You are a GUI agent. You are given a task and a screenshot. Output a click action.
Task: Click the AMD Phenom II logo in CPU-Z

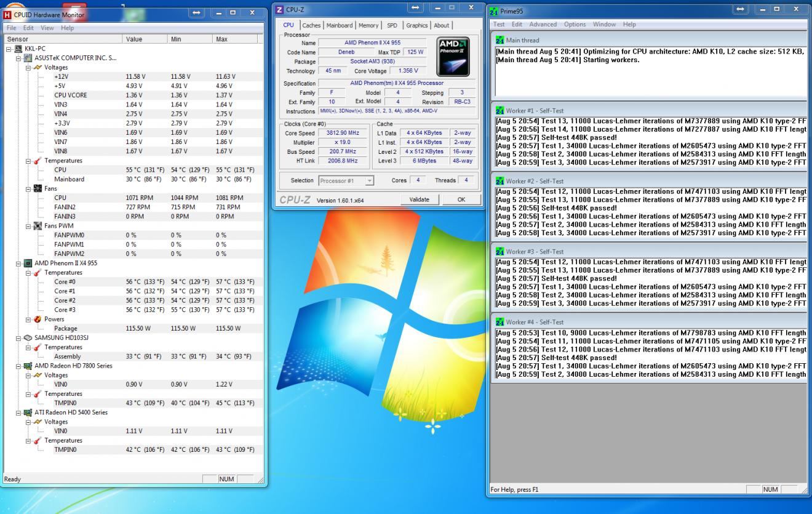(x=452, y=57)
